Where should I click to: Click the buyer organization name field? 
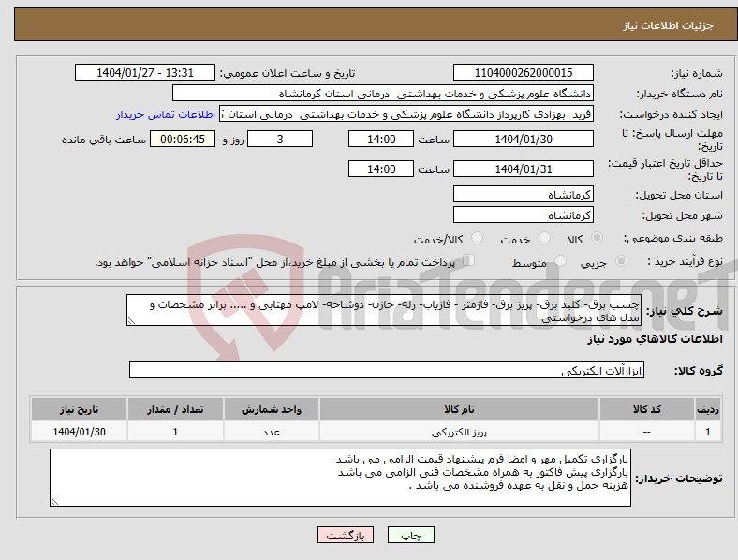[x=383, y=93]
